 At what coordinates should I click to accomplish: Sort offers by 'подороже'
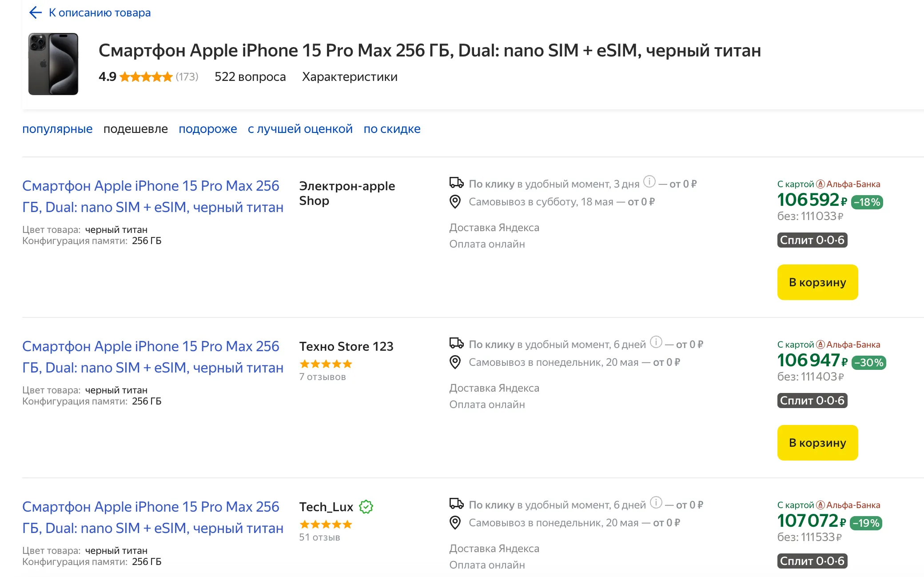pos(208,129)
